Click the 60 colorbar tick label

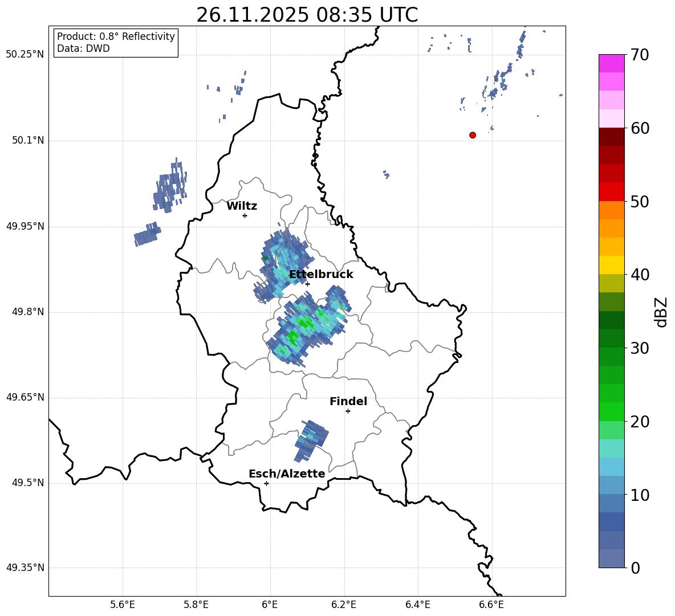pyautogui.click(x=640, y=128)
